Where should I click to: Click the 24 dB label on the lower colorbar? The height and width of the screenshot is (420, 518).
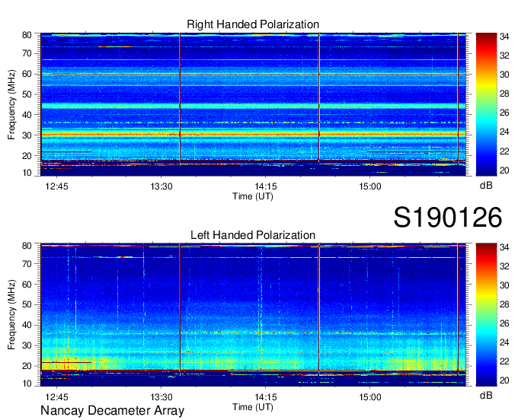[504, 342]
